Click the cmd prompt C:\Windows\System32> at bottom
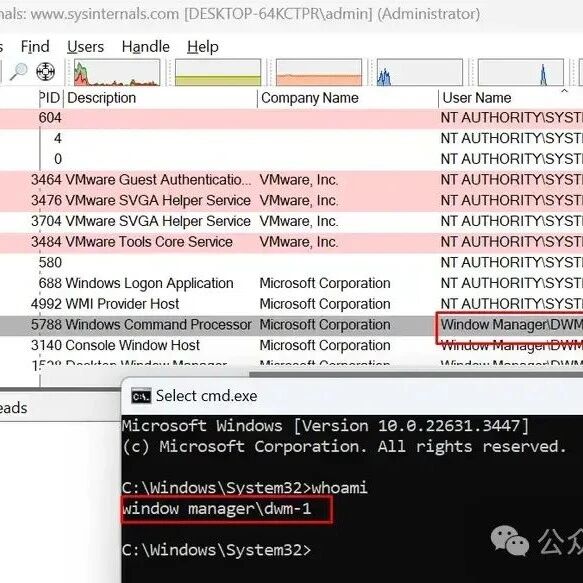Screen dimensions: 583x583 click(216, 550)
